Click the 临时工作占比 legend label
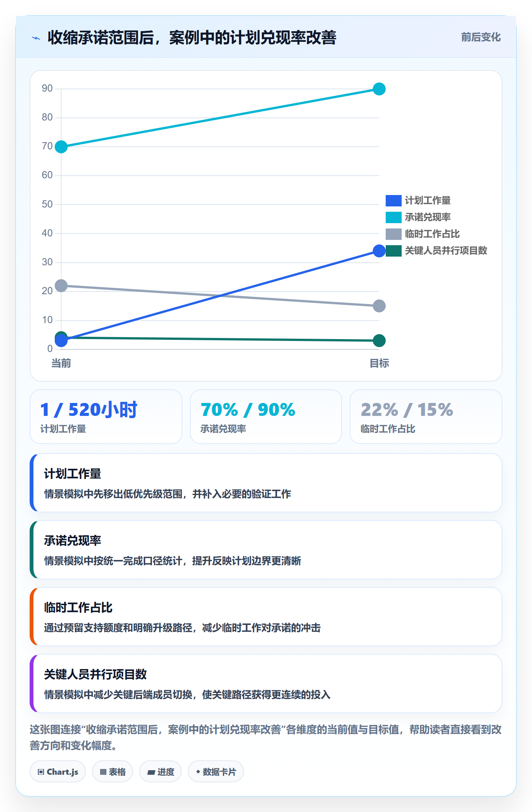This screenshot has width=532, height=812. (432, 234)
